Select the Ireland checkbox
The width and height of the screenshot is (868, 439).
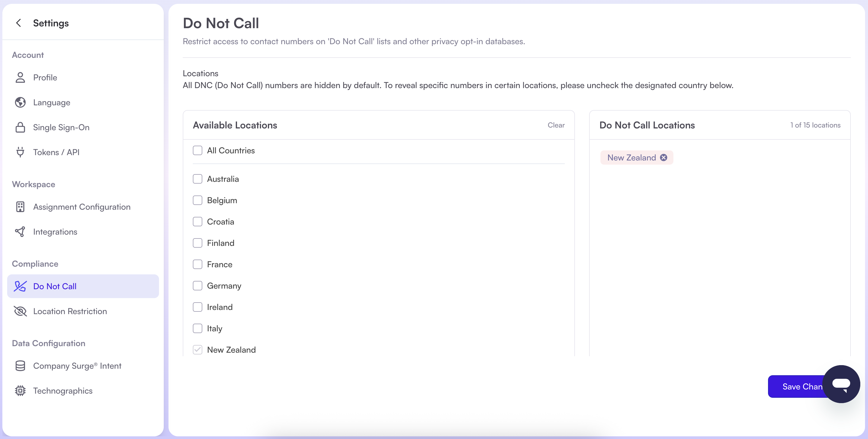[198, 307]
